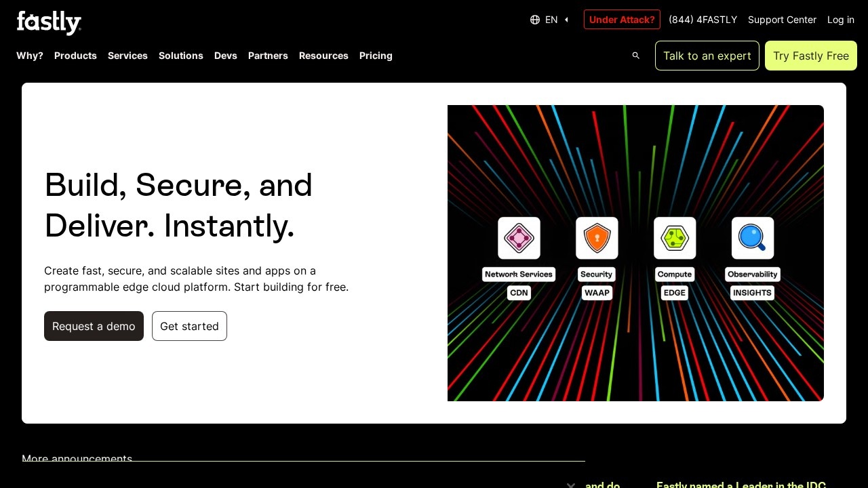Image resolution: width=868 pixels, height=488 pixels.
Task: Click the (844) 4FASTLY phone link
Action: (x=703, y=20)
